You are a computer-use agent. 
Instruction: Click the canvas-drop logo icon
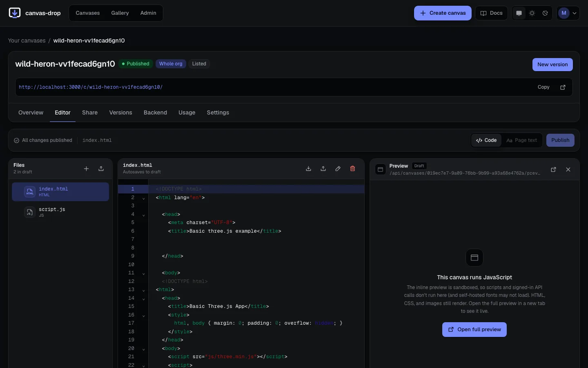click(x=15, y=13)
